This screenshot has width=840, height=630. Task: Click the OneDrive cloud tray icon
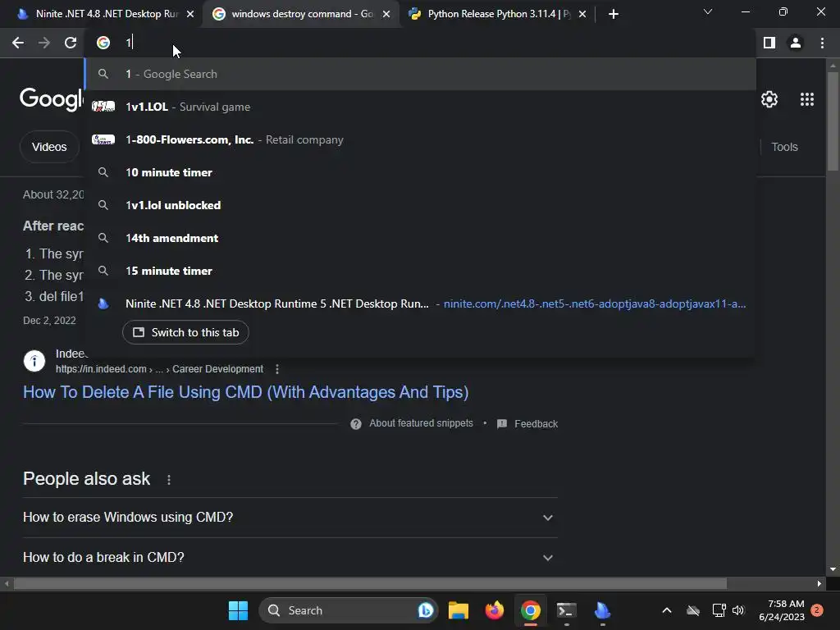(693, 610)
